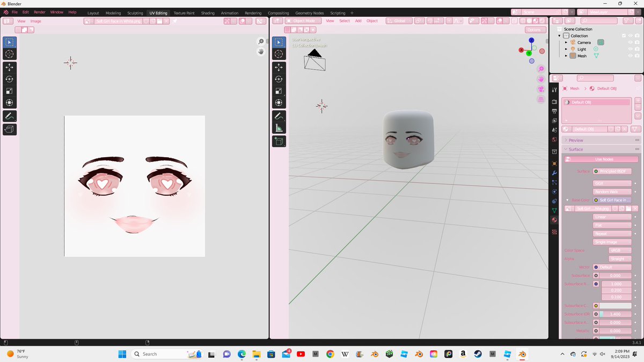Image resolution: width=644 pixels, height=362 pixels.
Task: Open the Texture properties checker tab
Action: pyautogui.click(x=554, y=232)
